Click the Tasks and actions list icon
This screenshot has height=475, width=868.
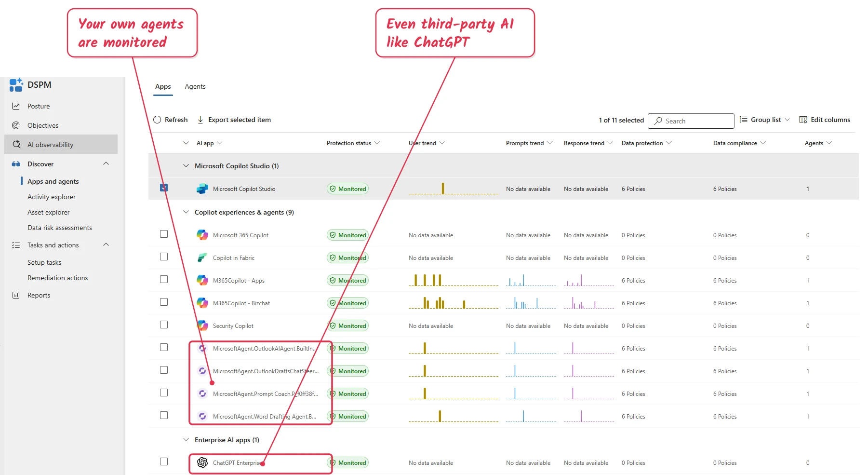16,245
